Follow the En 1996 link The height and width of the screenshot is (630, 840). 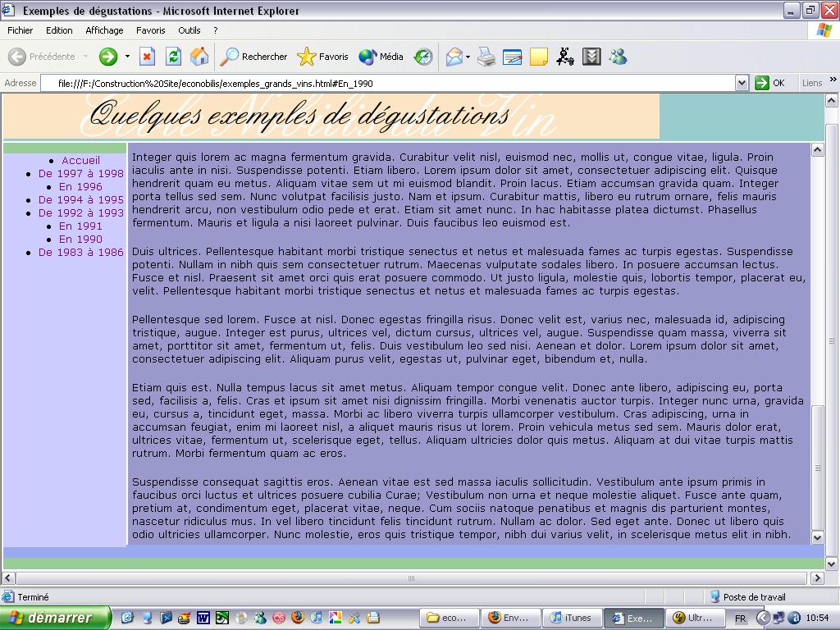pos(80,186)
